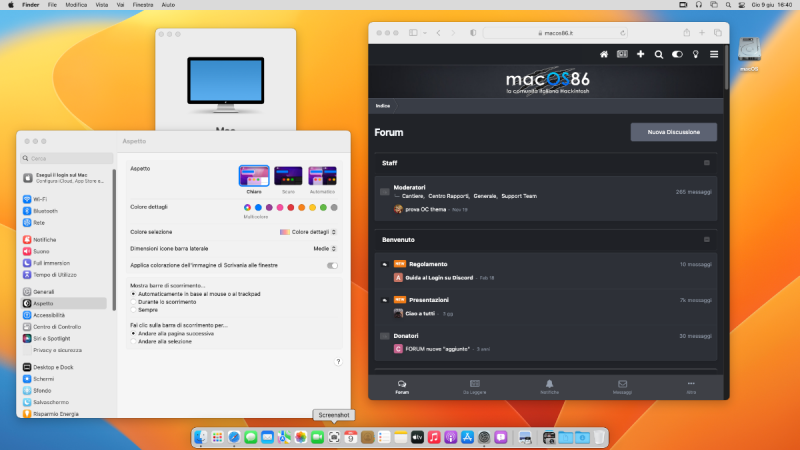Open the macOS drive icon on desktop
The width and height of the screenshot is (800, 450).
[x=749, y=51]
